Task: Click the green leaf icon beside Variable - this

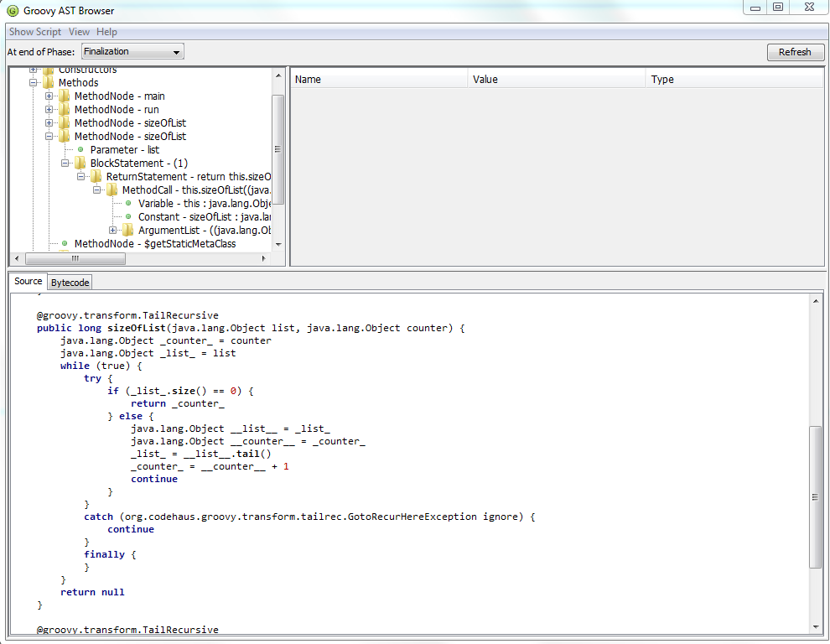Action: [x=128, y=204]
